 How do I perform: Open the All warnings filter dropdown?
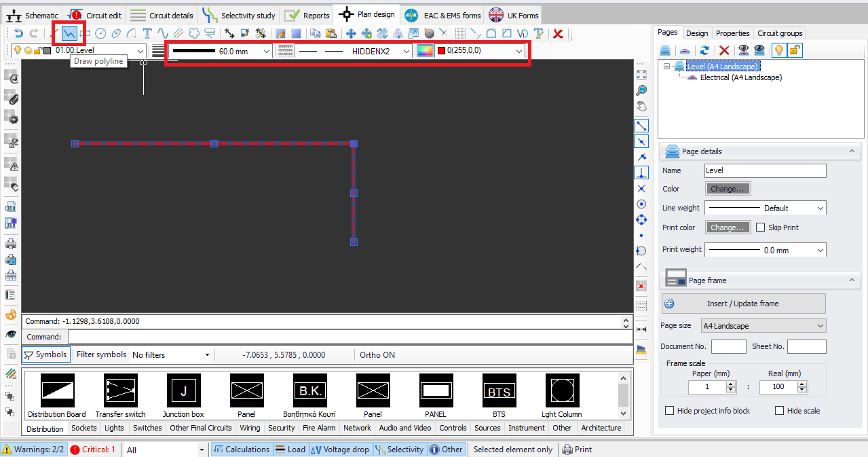(x=202, y=450)
